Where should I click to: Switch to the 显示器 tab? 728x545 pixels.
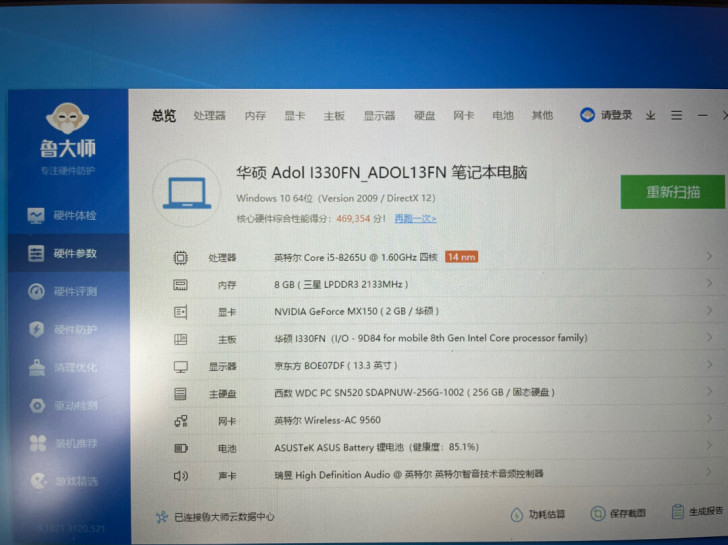[x=379, y=116]
